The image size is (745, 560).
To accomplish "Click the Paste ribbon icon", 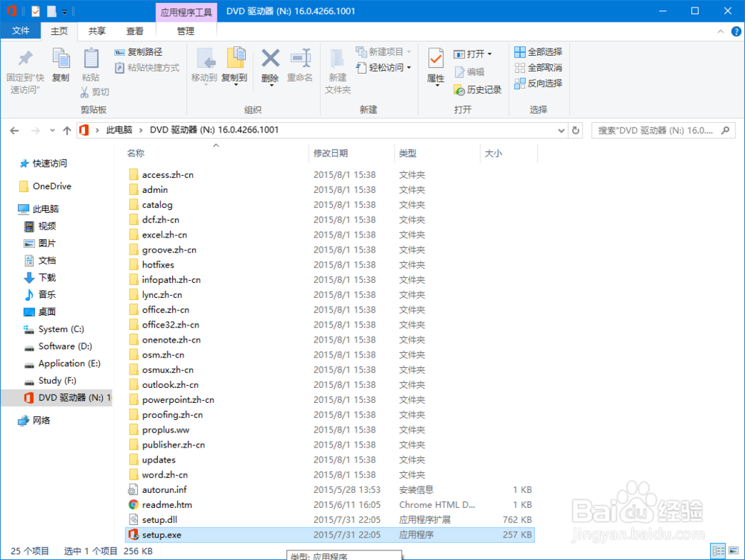I will pos(91,59).
